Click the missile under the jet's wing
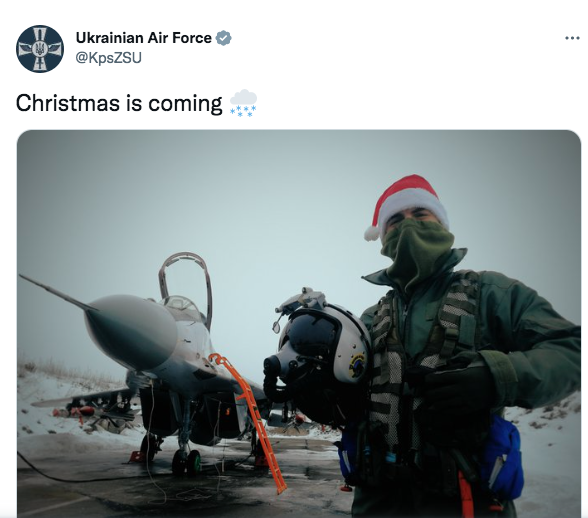 tap(75, 411)
